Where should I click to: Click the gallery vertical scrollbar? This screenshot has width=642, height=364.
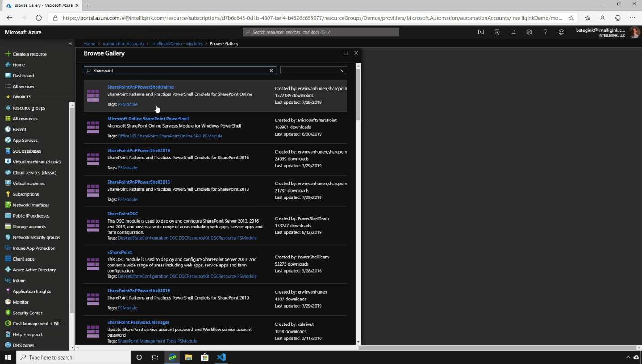point(358,94)
